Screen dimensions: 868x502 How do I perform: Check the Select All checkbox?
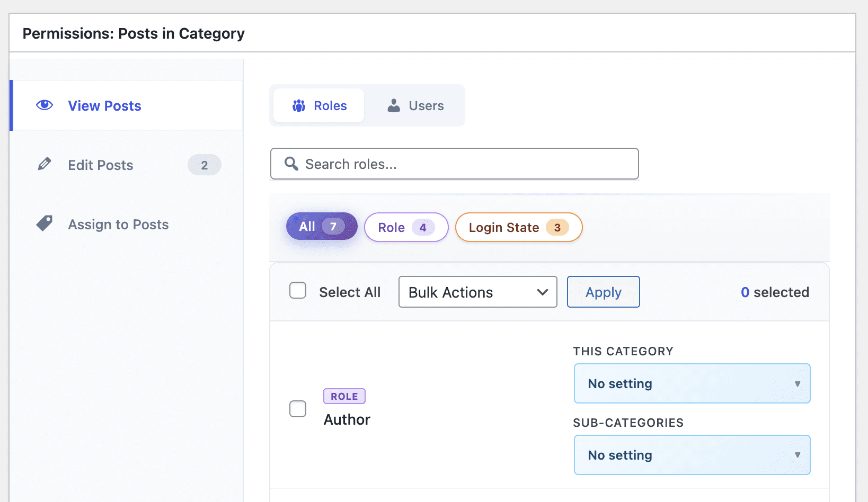[x=298, y=291]
